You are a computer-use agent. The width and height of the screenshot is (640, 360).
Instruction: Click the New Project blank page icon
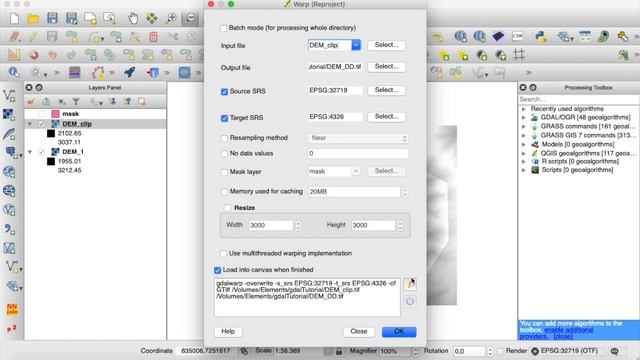pos(14,18)
